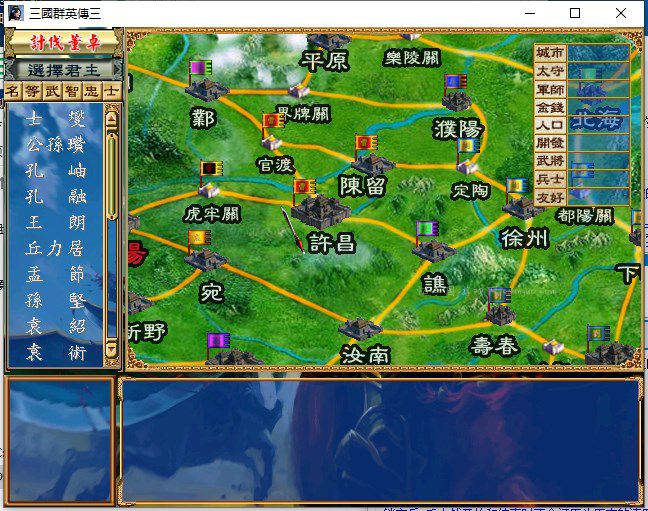Click the ruler list scroll-down arrow
Screen dimensions: 648x511
click(112, 349)
